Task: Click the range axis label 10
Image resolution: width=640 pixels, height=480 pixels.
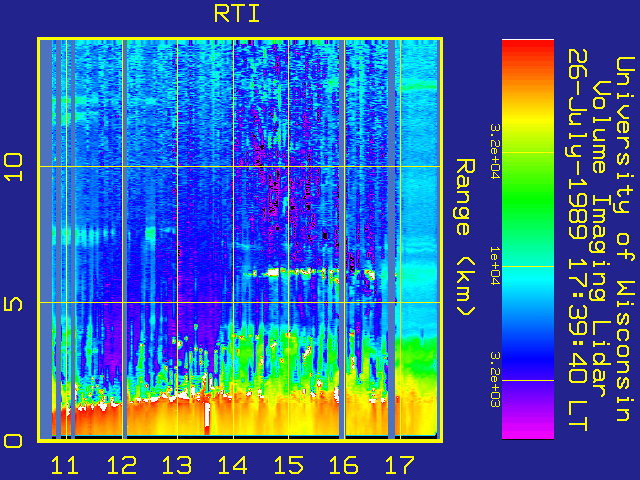Action: coord(13,167)
